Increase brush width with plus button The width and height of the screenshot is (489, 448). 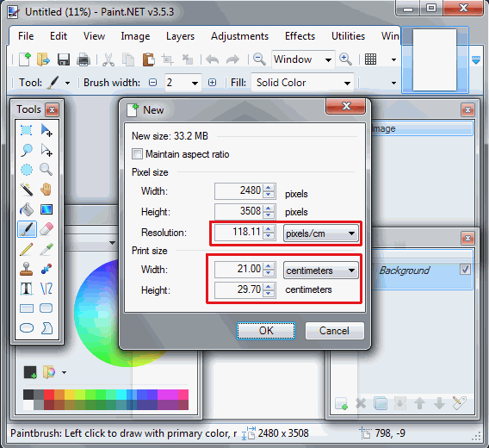[x=212, y=83]
